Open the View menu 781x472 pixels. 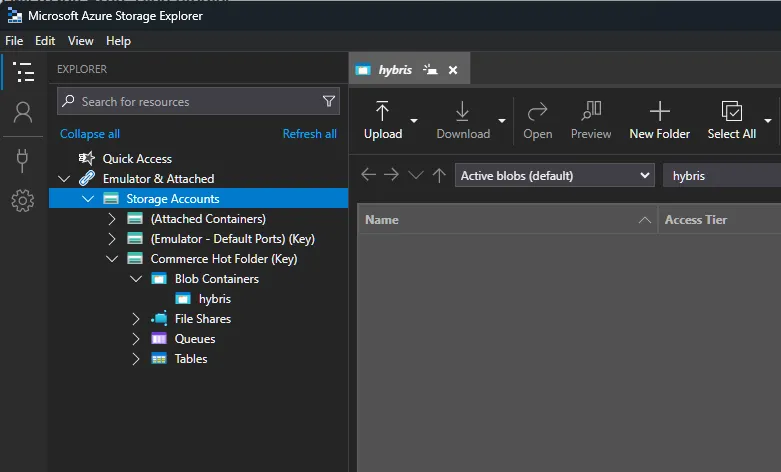pyautogui.click(x=81, y=41)
